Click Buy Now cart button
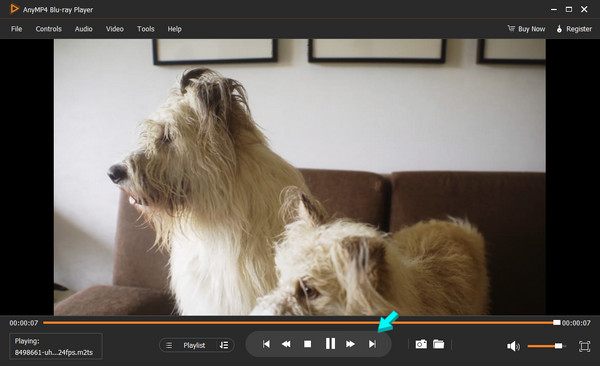This screenshot has width=600, height=366. pos(526,29)
